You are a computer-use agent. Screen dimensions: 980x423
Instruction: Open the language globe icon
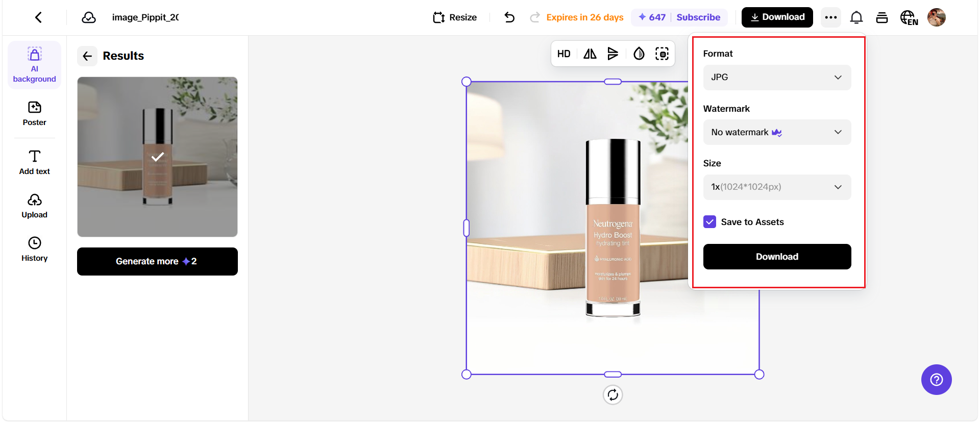(909, 18)
